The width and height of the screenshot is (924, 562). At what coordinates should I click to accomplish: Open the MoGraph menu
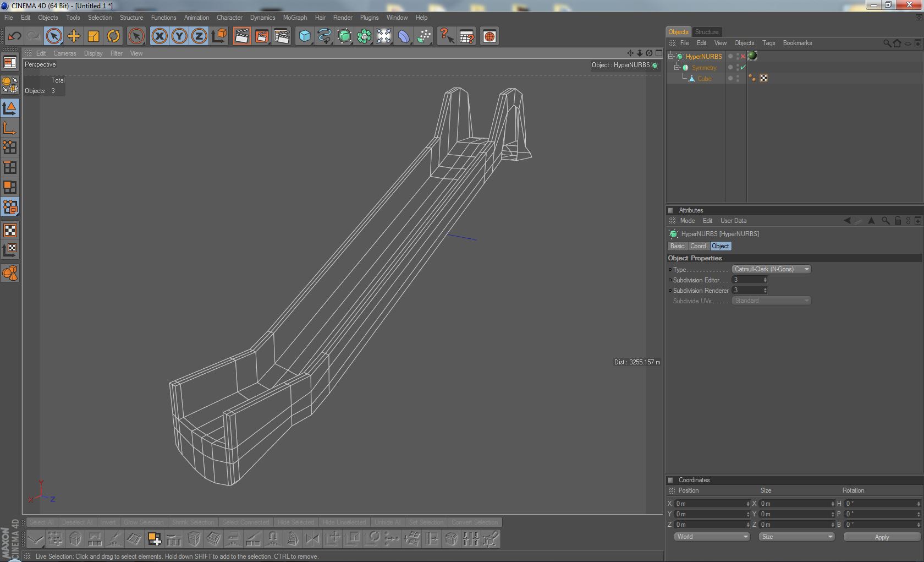pyautogui.click(x=295, y=18)
